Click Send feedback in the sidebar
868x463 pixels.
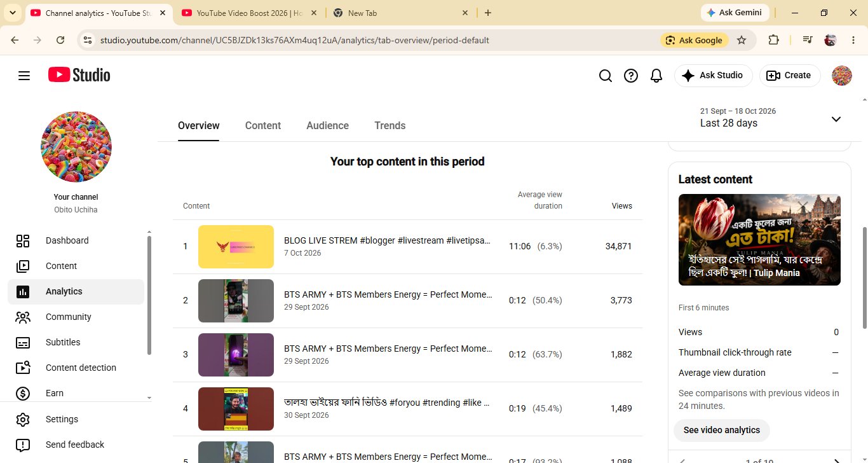(x=76, y=445)
